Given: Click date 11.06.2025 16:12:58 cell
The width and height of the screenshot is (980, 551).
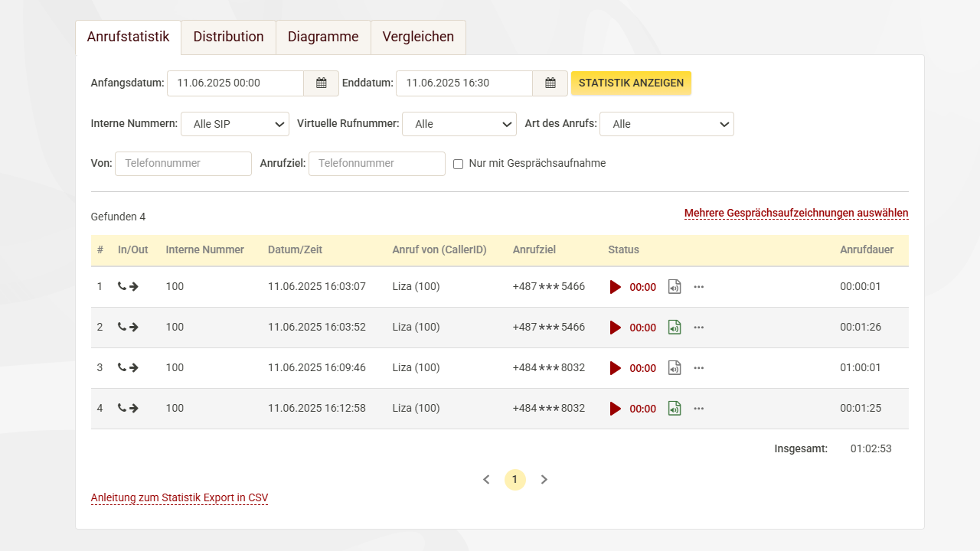Looking at the screenshot, I should point(317,409).
